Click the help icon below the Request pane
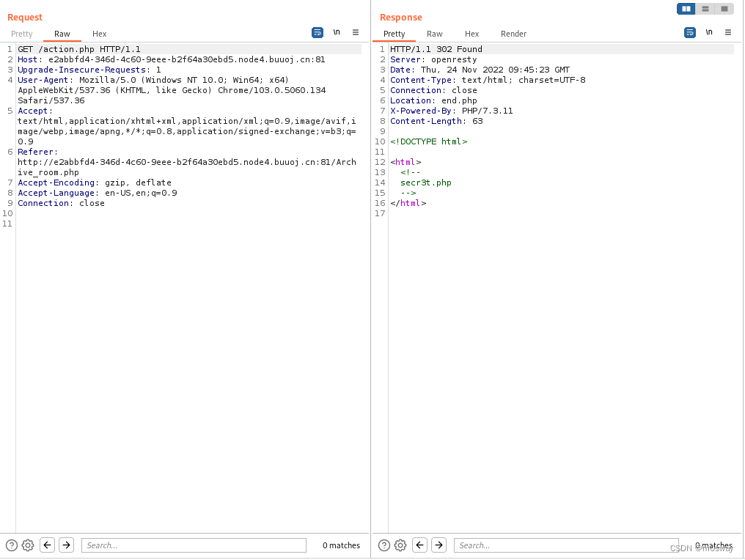This screenshot has height=560, width=745. (12, 545)
